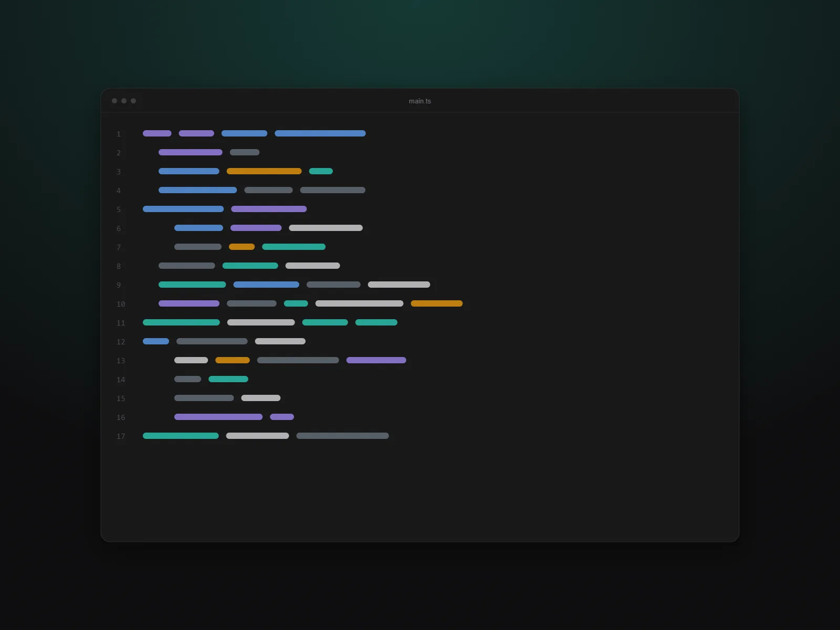
Task: Select line number 16 in the gutter
Action: pyautogui.click(x=121, y=417)
